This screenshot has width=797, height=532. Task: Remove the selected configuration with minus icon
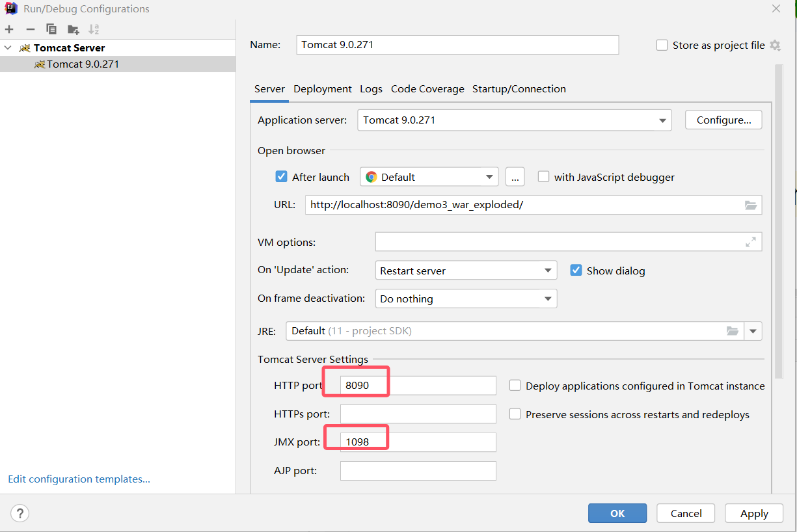point(30,29)
